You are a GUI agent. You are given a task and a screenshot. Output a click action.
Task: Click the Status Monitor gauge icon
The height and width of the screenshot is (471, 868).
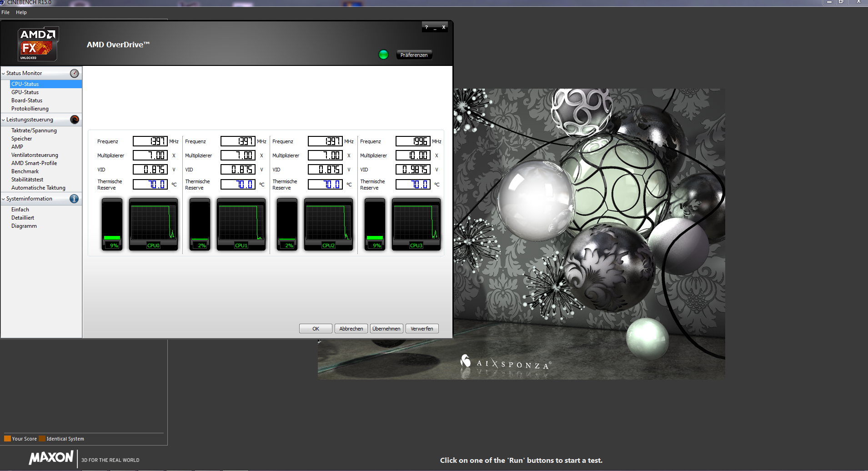(75, 73)
